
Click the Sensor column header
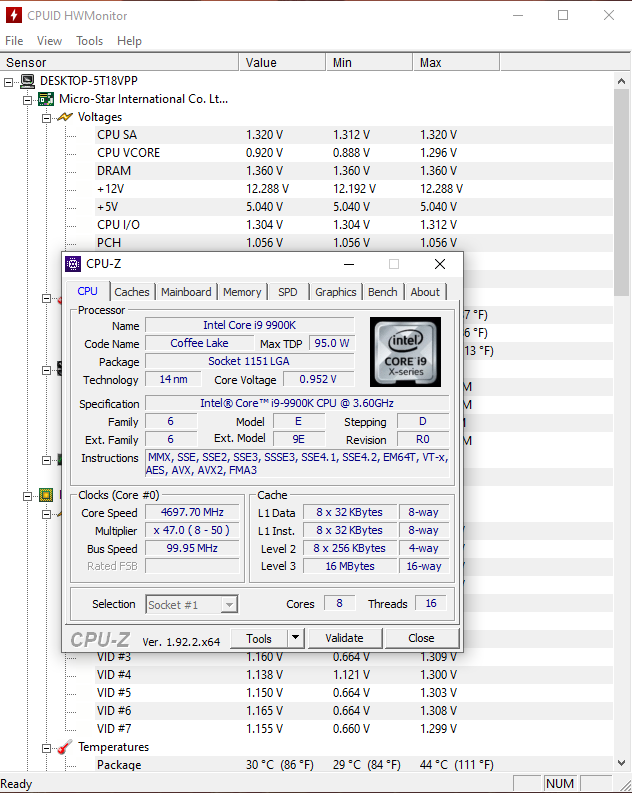[119, 63]
